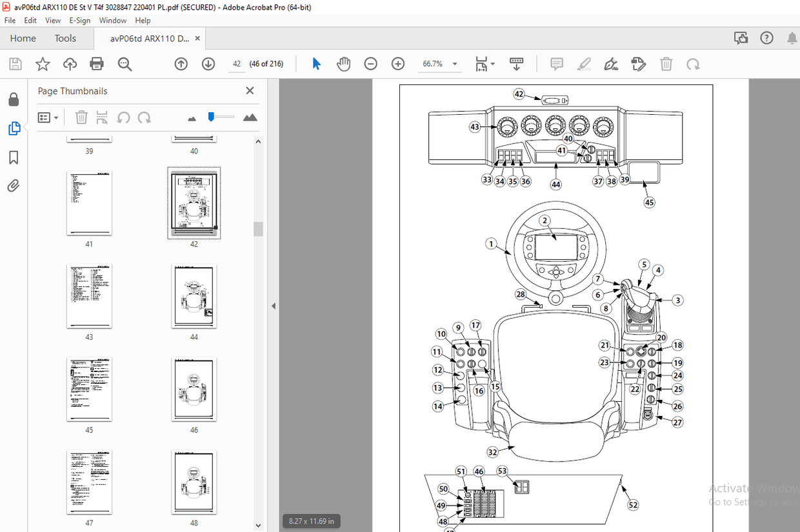Select the Hand tool in the toolbar
The height and width of the screenshot is (532, 800).
(x=344, y=64)
